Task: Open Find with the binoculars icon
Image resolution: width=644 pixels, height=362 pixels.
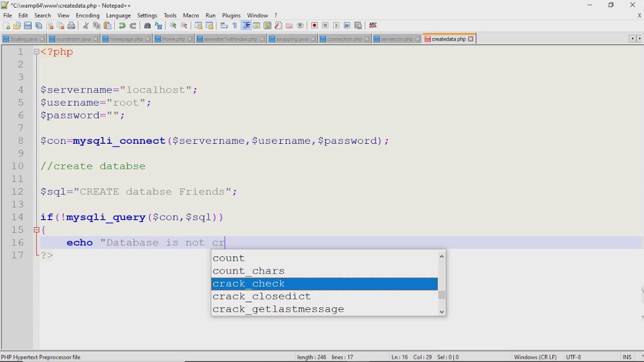Action: click(x=147, y=26)
